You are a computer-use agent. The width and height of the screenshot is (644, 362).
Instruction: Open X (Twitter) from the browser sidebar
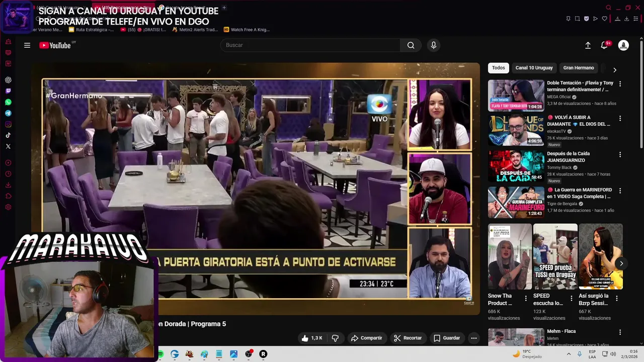[8, 146]
